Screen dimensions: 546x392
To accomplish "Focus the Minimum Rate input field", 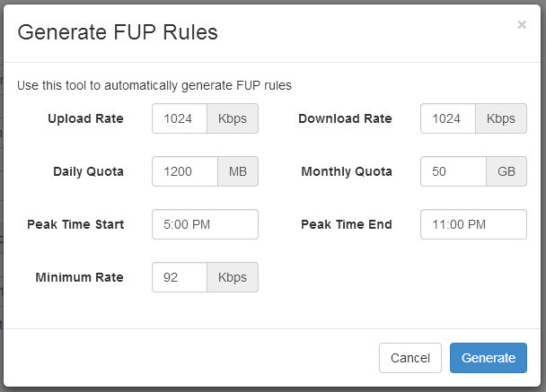I will click(x=180, y=277).
